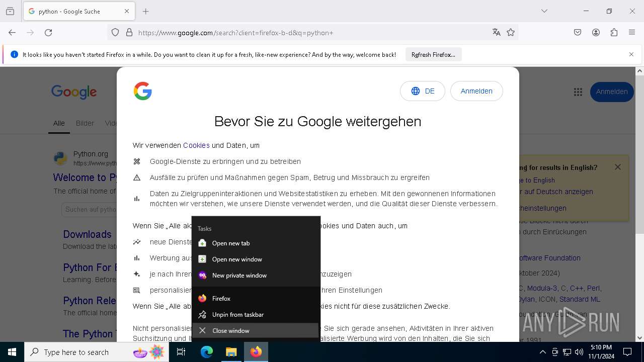This screenshot has height=362, width=644.
Task: Show hidden tray icons chevron
Action: (542, 352)
